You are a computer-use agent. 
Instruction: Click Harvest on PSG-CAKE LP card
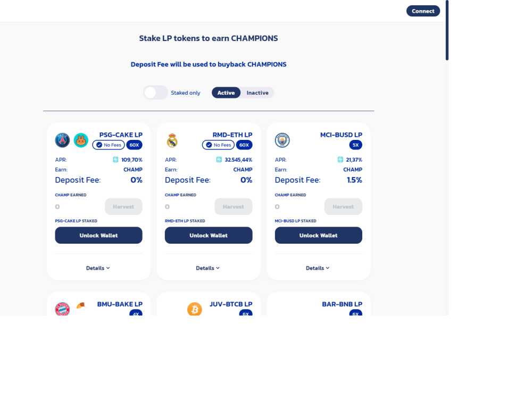coord(123,206)
